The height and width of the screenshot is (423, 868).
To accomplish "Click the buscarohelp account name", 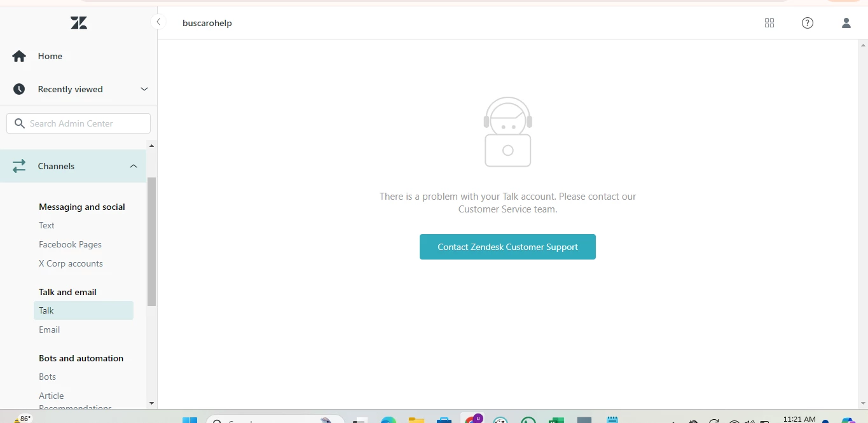I will tap(207, 23).
